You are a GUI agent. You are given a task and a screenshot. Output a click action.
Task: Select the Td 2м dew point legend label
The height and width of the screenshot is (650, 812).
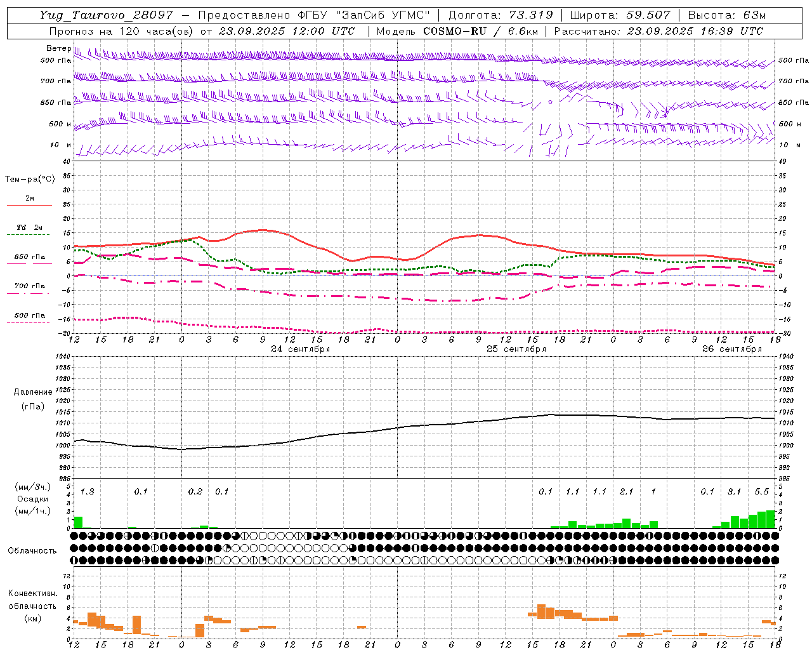(x=30, y=227)
